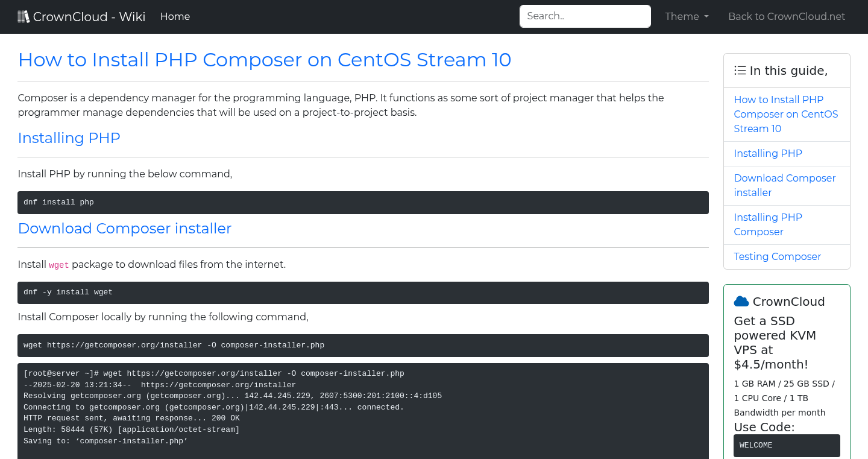Click the "Download Composer installer" section heading

[125, 229]
